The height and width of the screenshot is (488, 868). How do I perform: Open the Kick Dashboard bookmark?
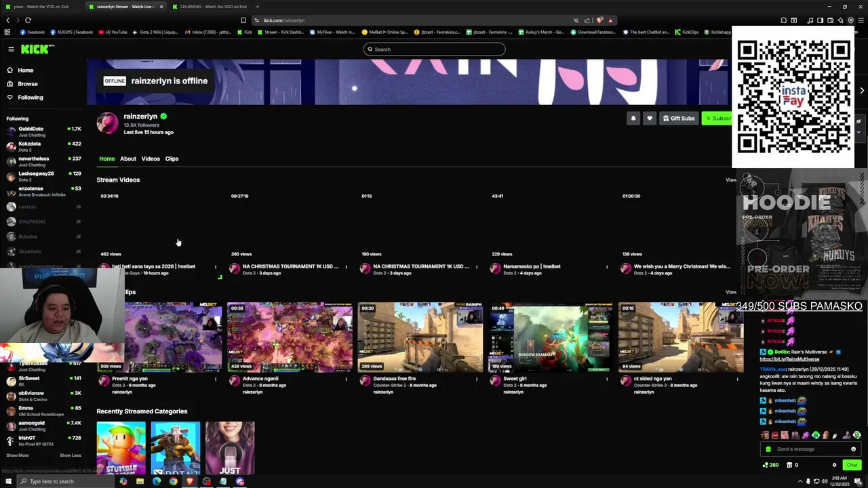pyautogui.click(x=281, y=32)
